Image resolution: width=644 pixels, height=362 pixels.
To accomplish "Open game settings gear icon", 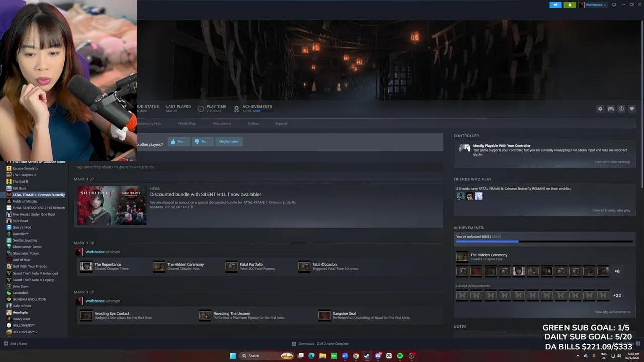I will tap(600, 109).
